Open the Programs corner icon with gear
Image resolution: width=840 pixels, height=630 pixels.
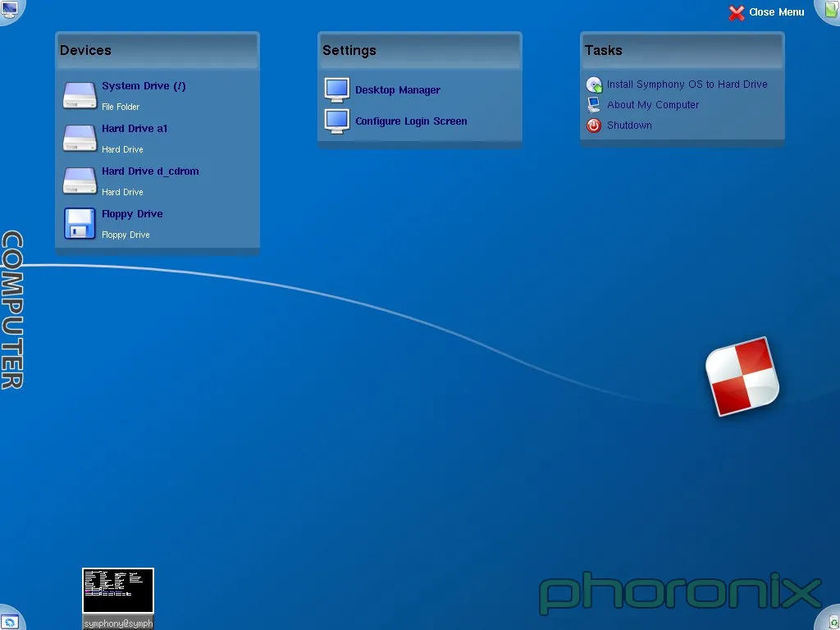[x=10, y=620]
